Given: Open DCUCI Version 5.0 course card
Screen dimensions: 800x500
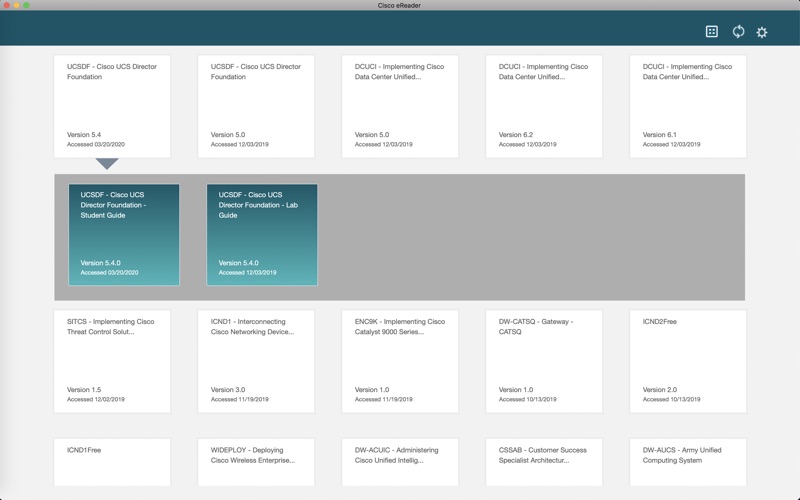Looking at the screenshot, I should (400, 106).
